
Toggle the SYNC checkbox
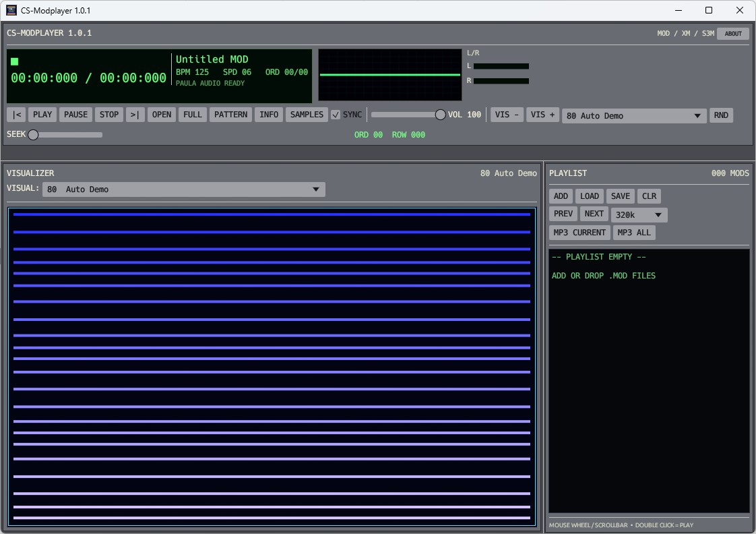(336, 115)
